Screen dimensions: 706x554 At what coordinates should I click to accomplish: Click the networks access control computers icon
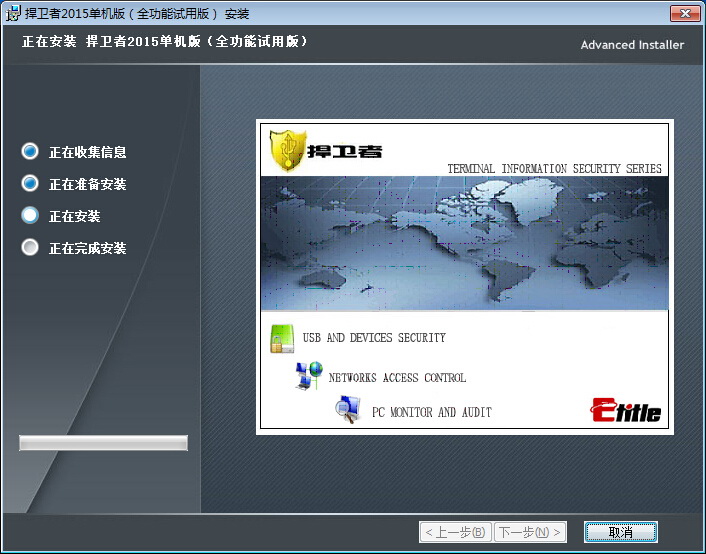[x=309, y=376]
